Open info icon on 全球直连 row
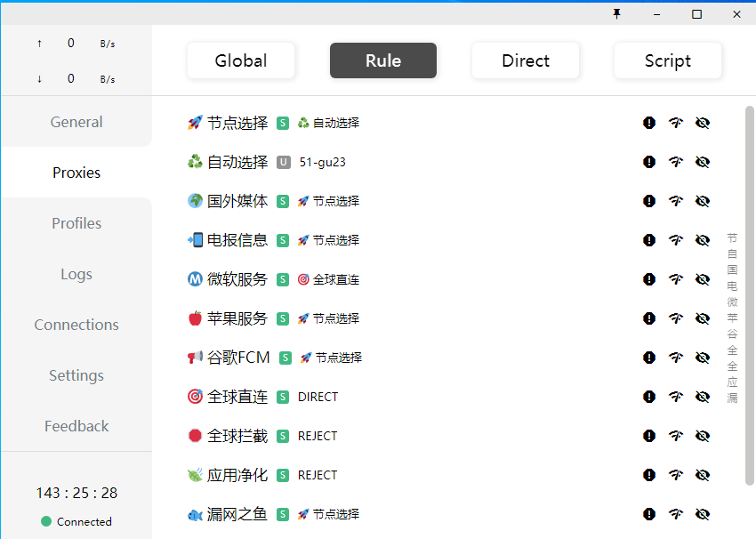This screenshot has width=756, height=539. 649,397
